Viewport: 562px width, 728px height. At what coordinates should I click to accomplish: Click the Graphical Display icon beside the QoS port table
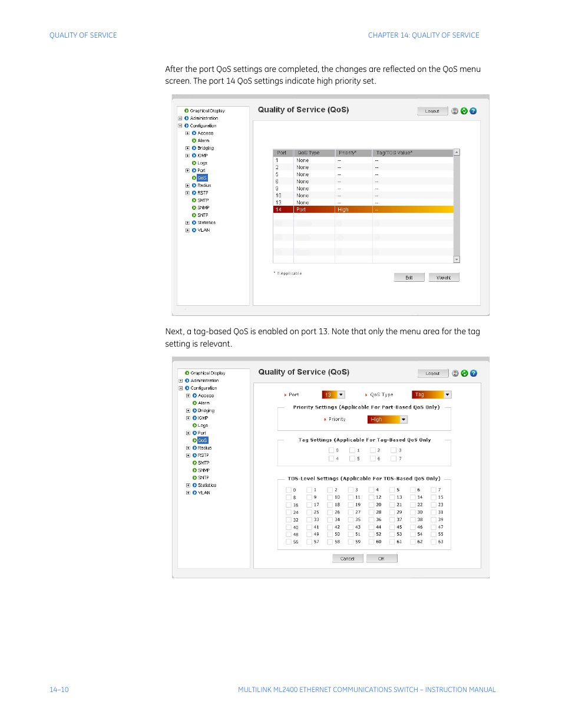coord(186,111)
